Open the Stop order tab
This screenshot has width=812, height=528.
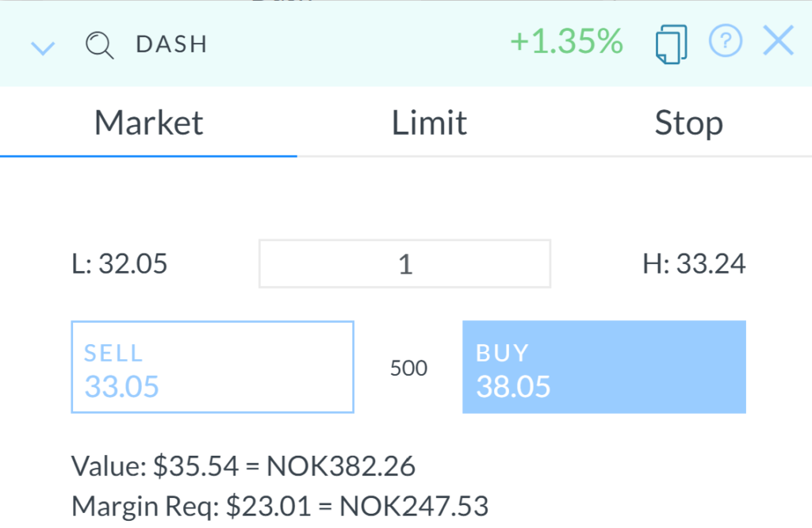(x=688, y=124)
